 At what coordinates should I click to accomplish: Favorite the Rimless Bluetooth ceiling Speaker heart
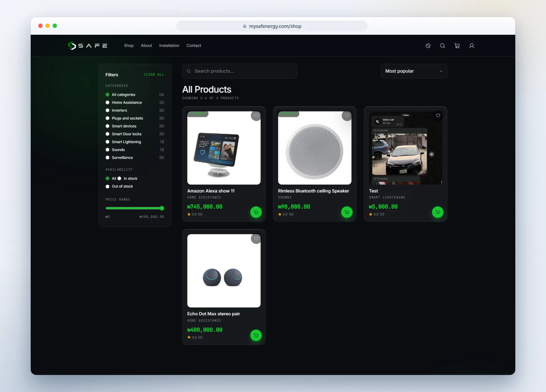[347, 116]
